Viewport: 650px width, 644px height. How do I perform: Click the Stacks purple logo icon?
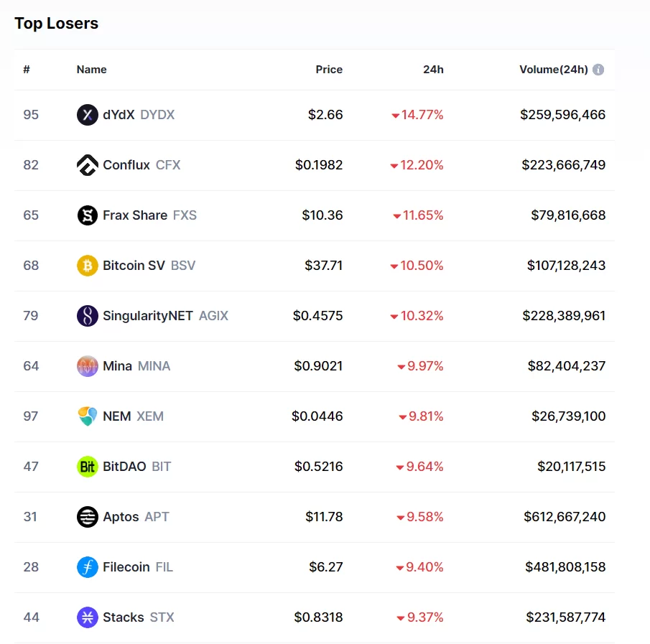point(88,617)
